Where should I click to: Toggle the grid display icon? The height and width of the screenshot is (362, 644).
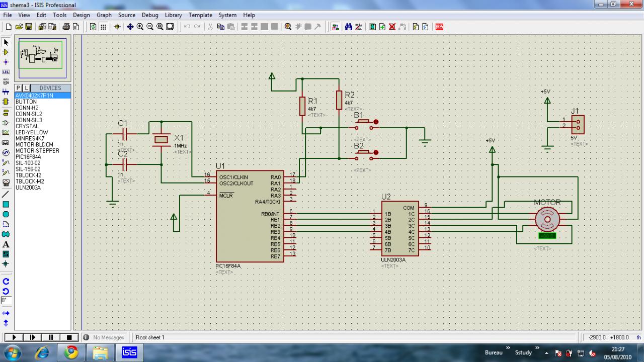coord(103,27)
